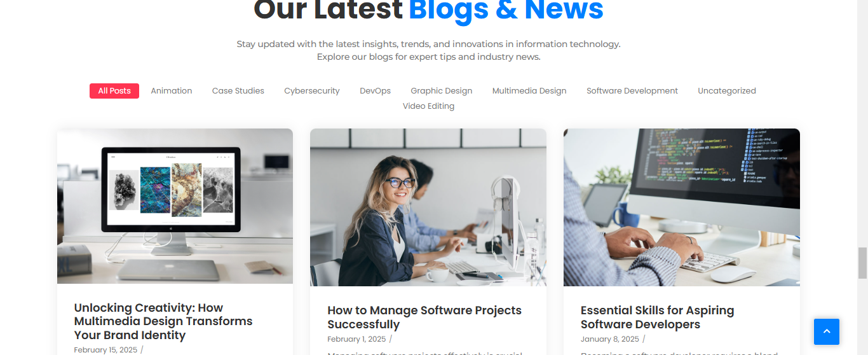The image size is (868, 355).
Task: Select the Uncategorized filter
Action: coord(727,91)
